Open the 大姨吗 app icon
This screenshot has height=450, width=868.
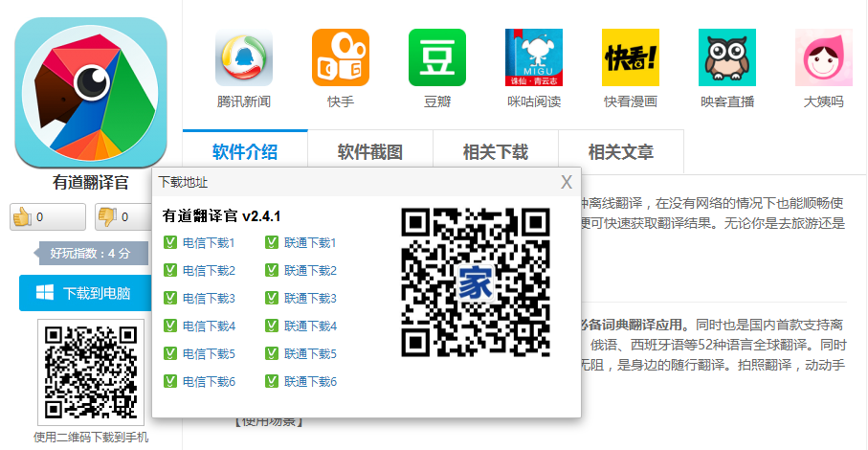coord(823,57)
